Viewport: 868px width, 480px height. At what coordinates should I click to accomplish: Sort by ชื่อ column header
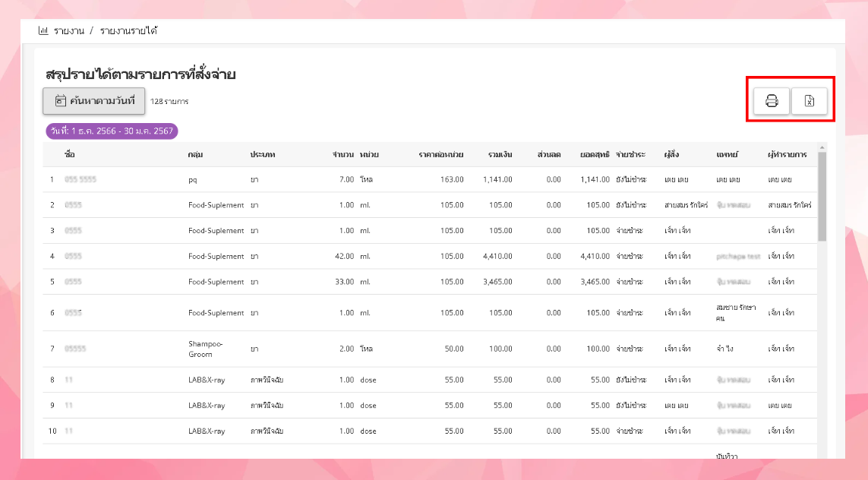70,154
